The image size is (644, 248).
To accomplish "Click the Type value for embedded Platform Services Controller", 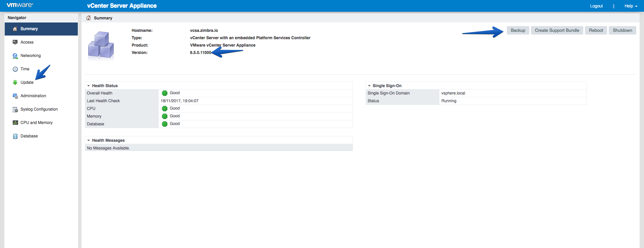I will tap(250, 38).
